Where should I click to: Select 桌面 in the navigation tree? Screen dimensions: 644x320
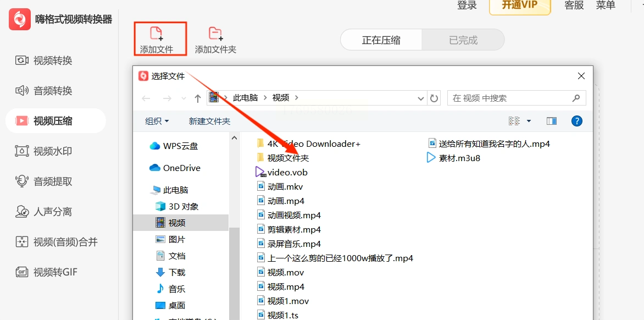pyautogui.click(x=170, y=306)
